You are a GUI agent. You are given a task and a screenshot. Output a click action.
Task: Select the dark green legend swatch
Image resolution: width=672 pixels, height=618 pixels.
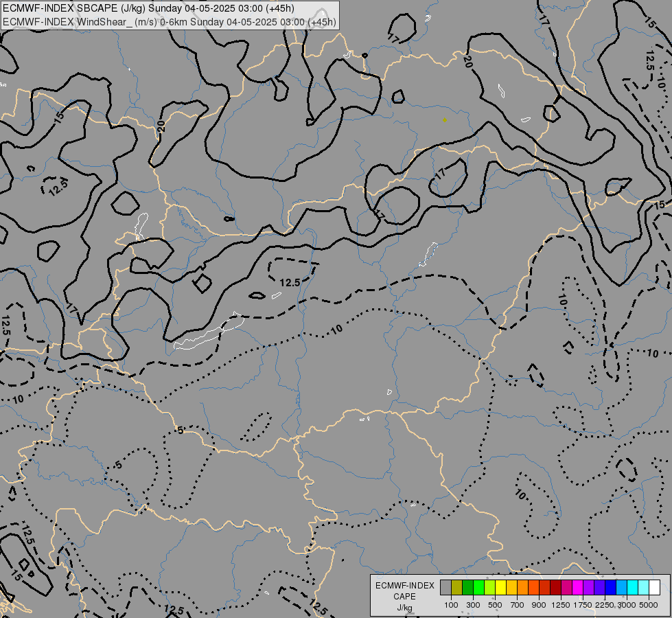[x=467, y=587]
